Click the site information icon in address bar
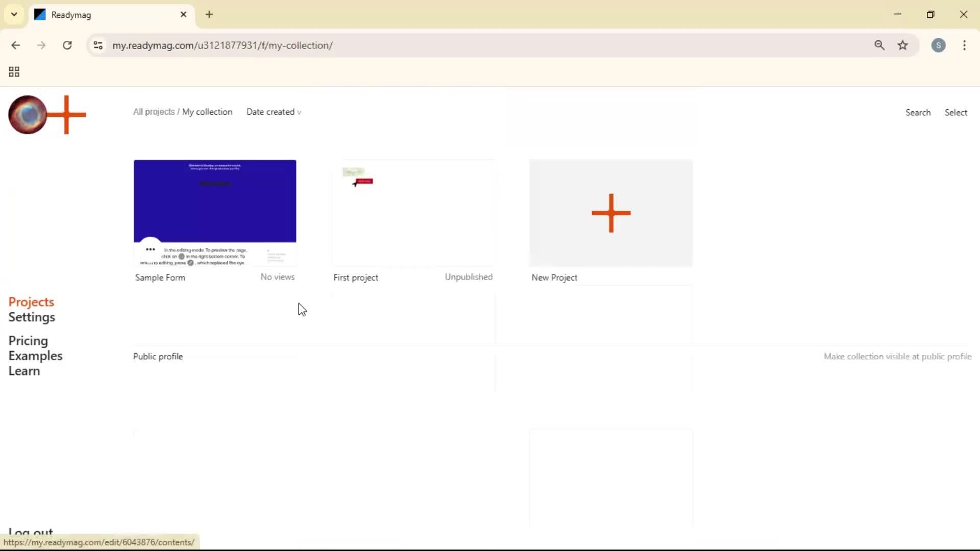The height and width of the screenshot is (551, 980). [x=97, y=45]
